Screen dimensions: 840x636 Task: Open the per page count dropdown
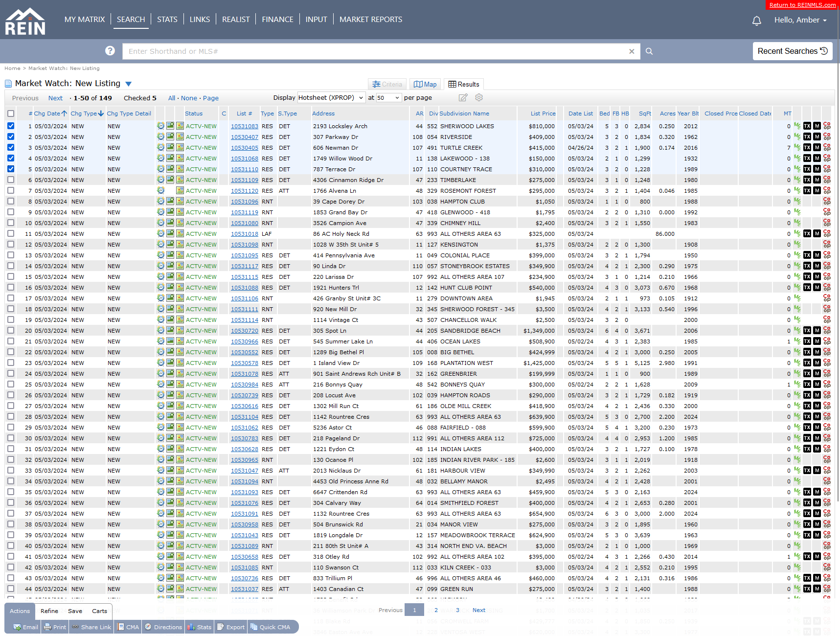(x=388, y=97)
